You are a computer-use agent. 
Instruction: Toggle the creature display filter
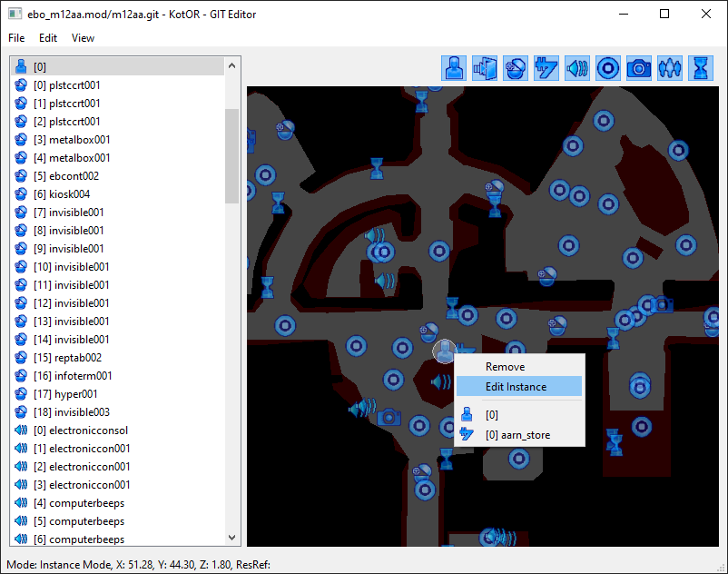pos(454,68)
